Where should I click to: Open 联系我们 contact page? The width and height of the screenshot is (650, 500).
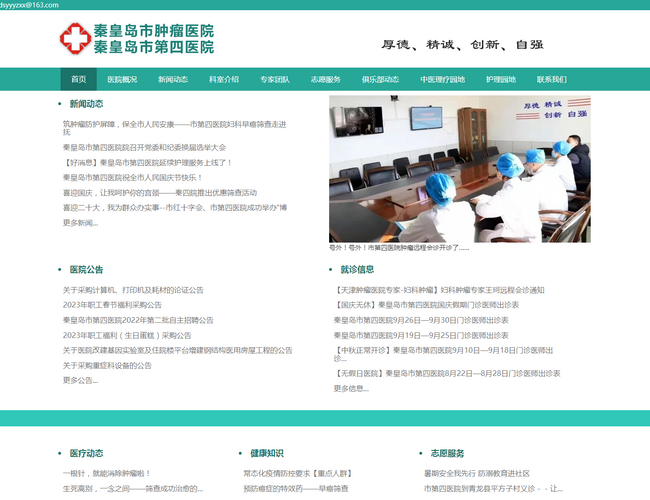click(551, 79)
